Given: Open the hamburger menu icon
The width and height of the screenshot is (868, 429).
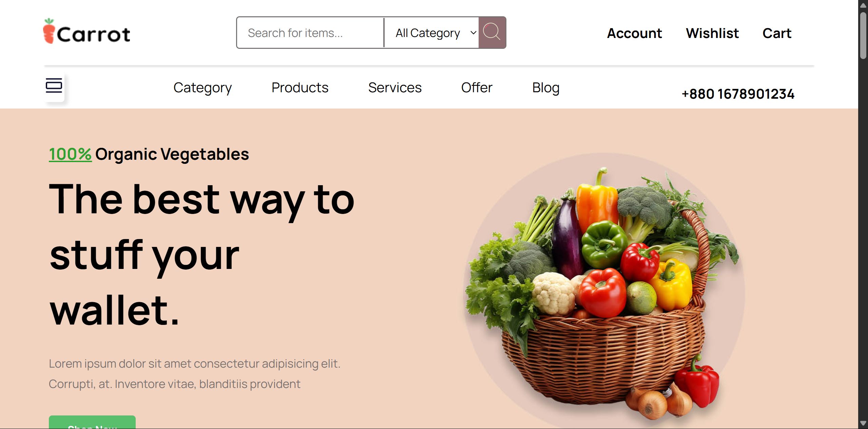Looking at the screenshot, I should click(x=54, y=86).
